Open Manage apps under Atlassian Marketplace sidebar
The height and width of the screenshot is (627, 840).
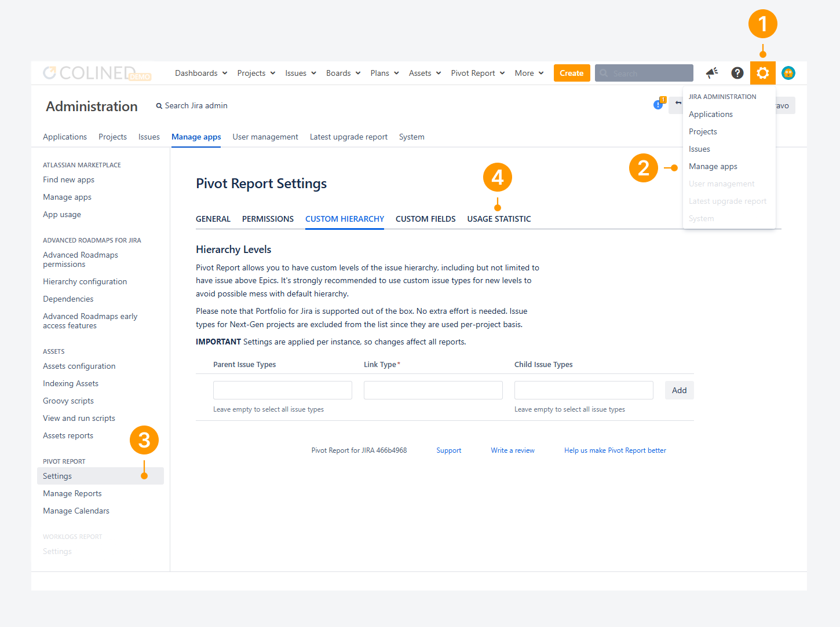pyautogui.click(x=67, y=197)
